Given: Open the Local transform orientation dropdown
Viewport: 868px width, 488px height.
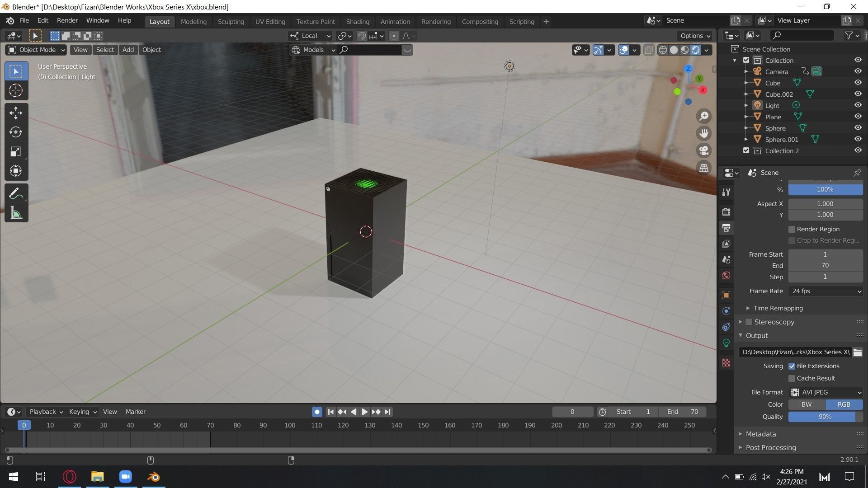Looking at the screenshot, I should [x=311, y=36].
